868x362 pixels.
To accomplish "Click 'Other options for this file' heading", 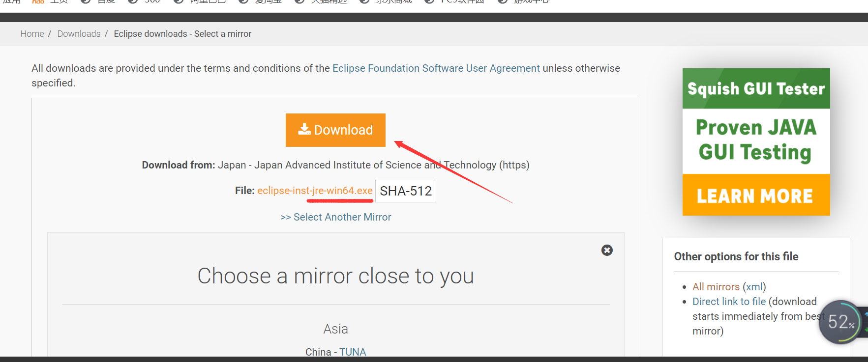I will click(x=736, y=256).
